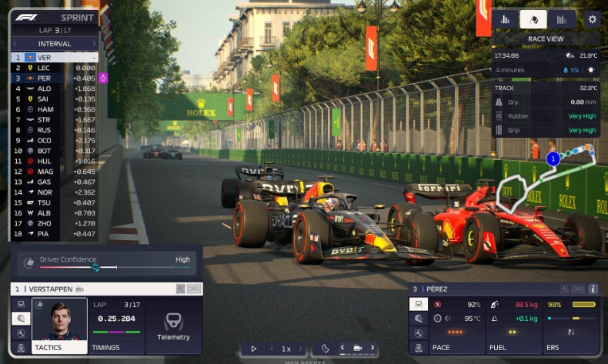This screenshot has width=608, height=364.
Task: Select VER row in standings
Action: [55, 58]
